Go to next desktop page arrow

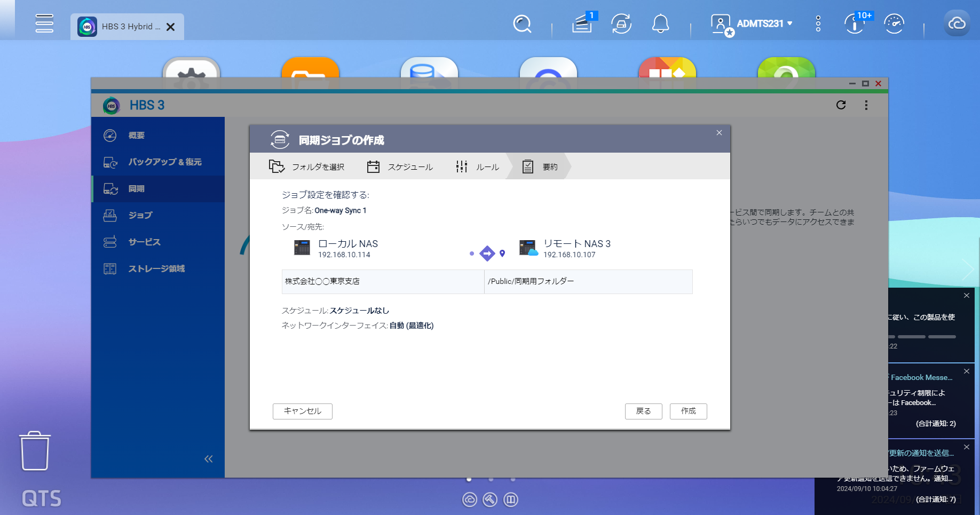click(x=968, y=270)
